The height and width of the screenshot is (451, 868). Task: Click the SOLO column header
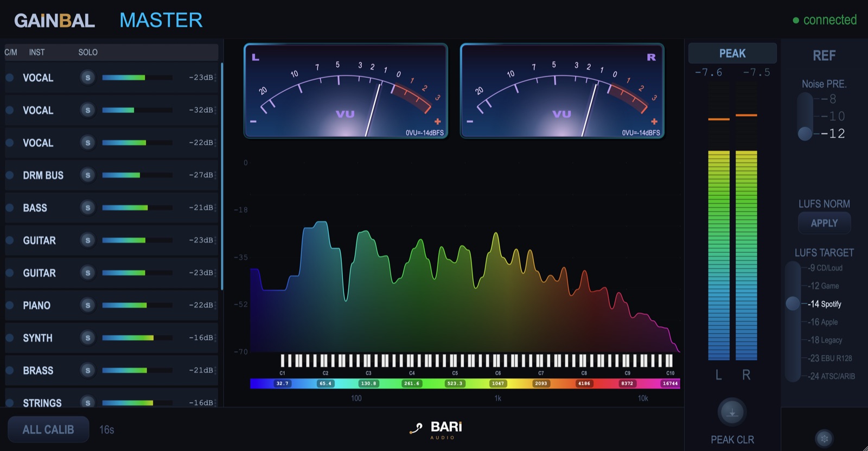(88, 52)
